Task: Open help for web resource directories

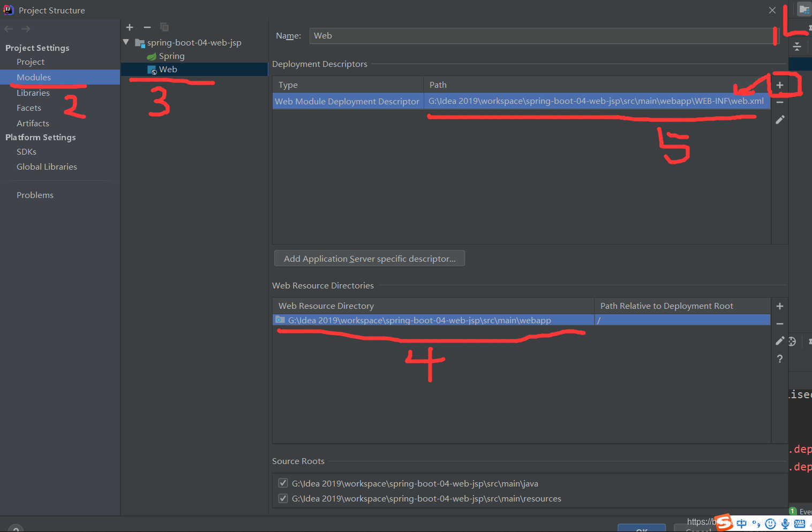Action: click(x=780, y=359)
